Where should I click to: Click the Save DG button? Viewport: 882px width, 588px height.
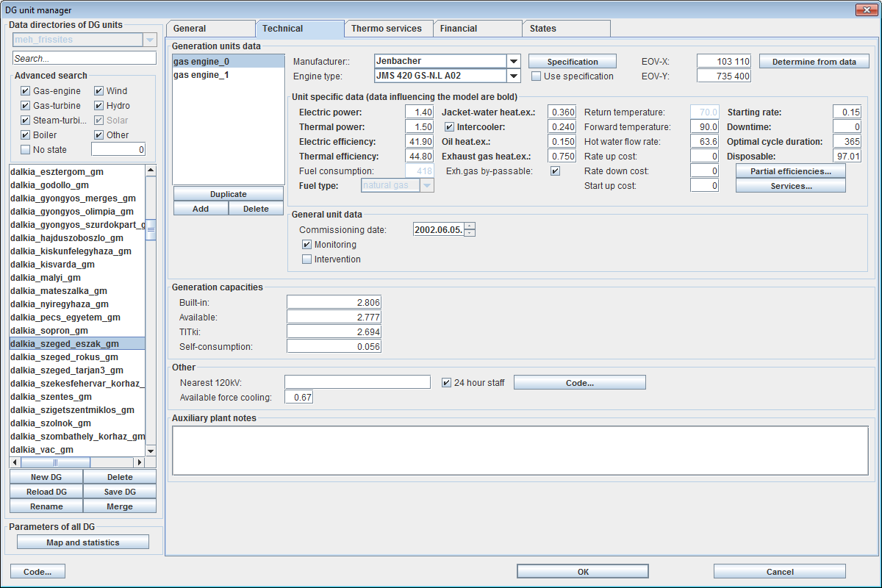point(120,492)
